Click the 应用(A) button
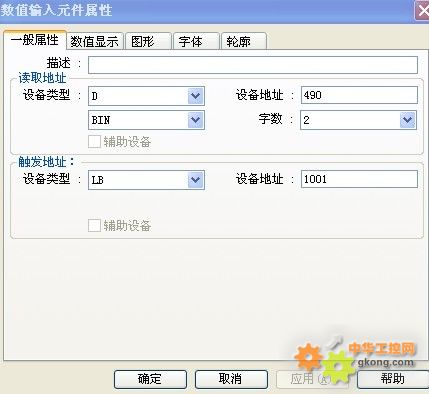The image size is (429, 394). 312,379
